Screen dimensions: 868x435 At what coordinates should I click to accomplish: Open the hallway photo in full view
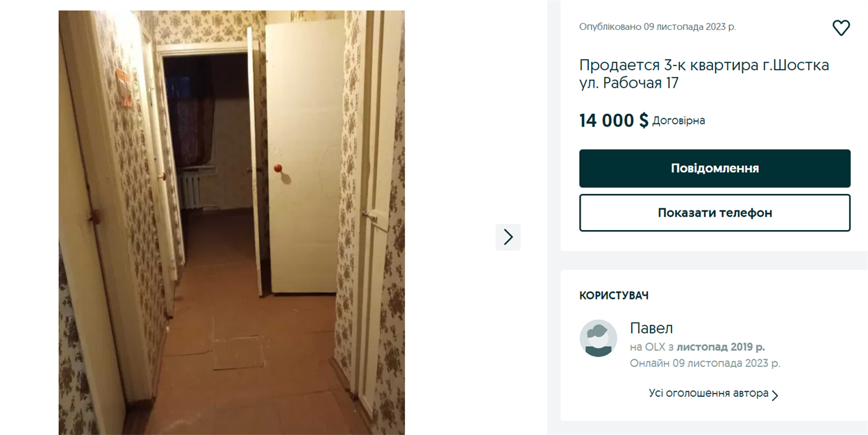coord(231,222)
